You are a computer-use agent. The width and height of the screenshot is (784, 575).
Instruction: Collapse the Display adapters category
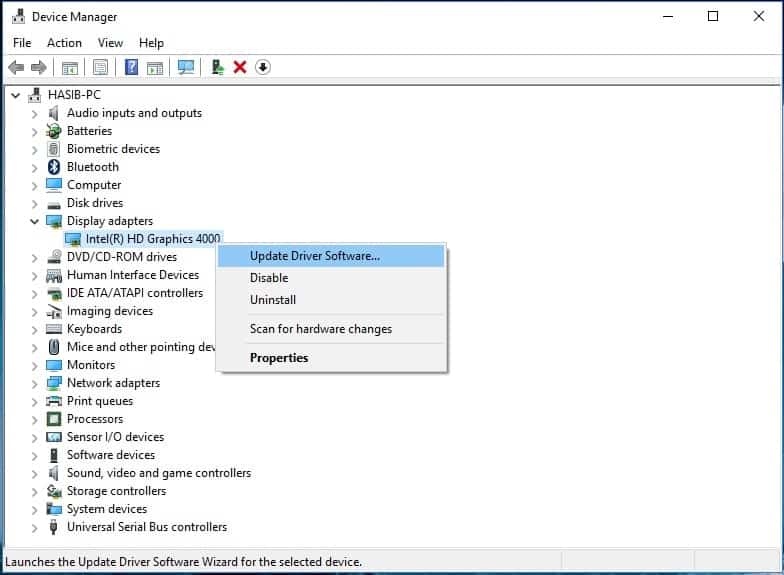point(34,221)
